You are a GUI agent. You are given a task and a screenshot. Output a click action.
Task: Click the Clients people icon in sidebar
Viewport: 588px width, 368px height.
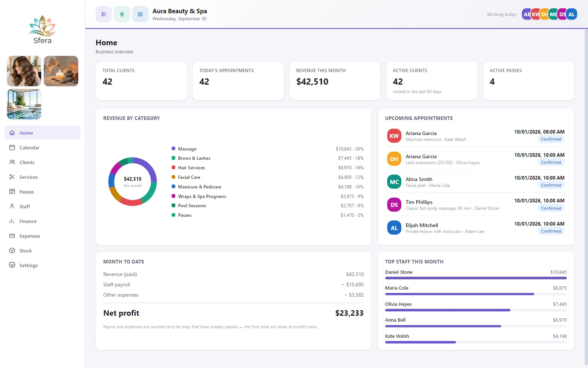pyautogui.click(x=12, y=162)
